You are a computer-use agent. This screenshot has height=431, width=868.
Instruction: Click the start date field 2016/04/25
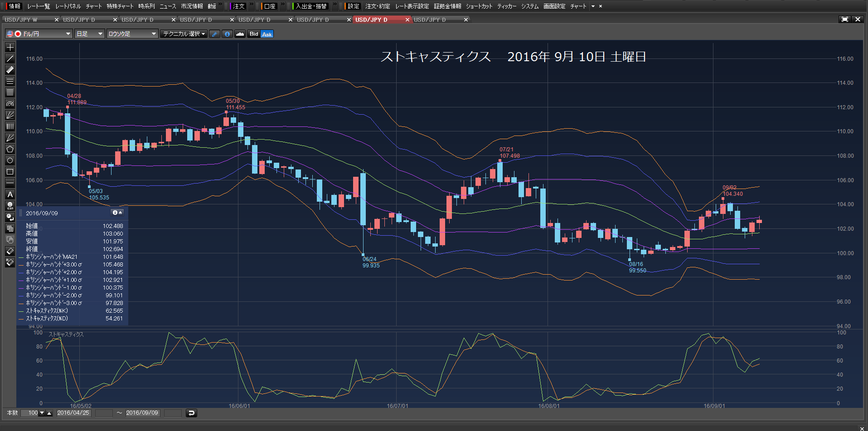pos(73,413)
